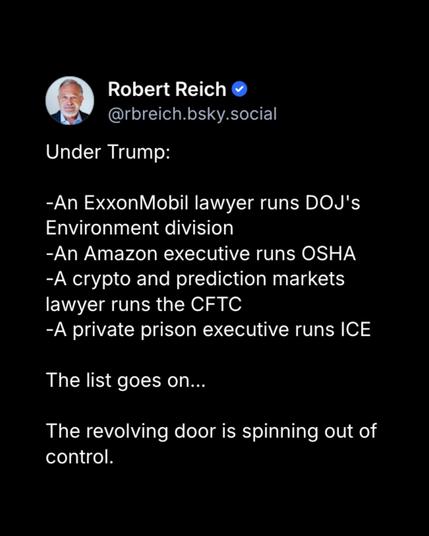Click the final word 'control.'
Screen dimensions: 429x536
79,457
